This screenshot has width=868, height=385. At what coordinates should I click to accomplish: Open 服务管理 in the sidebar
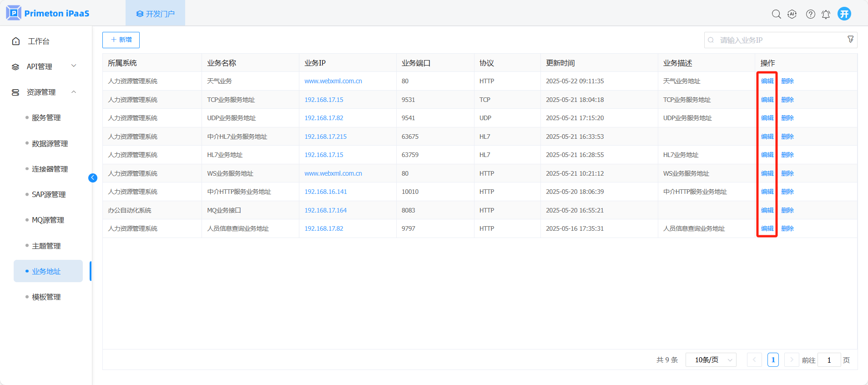46,117
